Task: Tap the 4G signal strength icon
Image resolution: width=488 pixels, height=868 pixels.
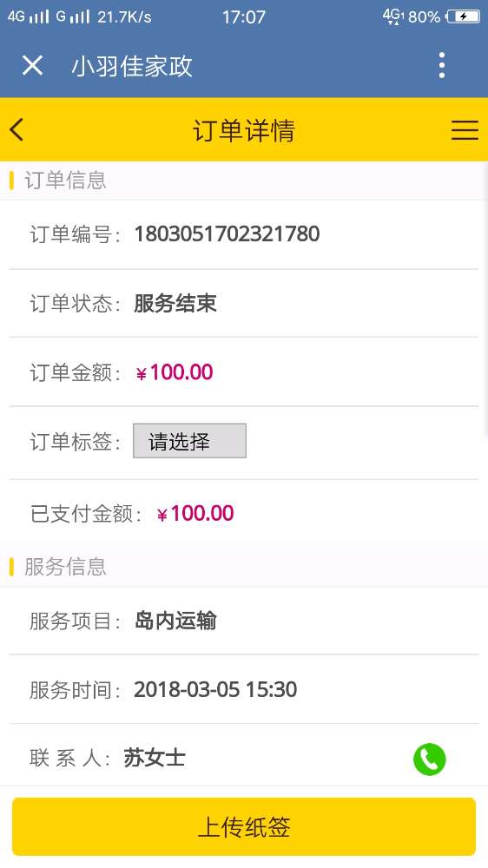Action: pyautogui.click(x=29, y=16)
